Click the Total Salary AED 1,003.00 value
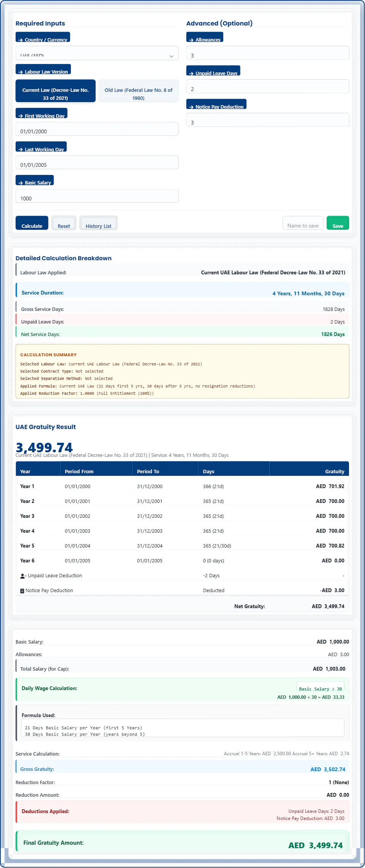This screenshot has width=365, height=868. [329, 669]
